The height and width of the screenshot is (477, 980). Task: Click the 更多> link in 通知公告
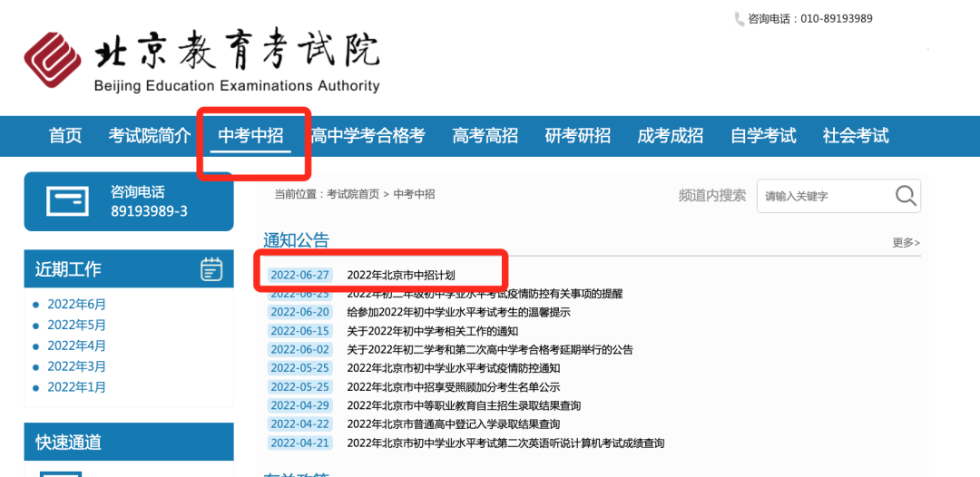tap(906, 243)
